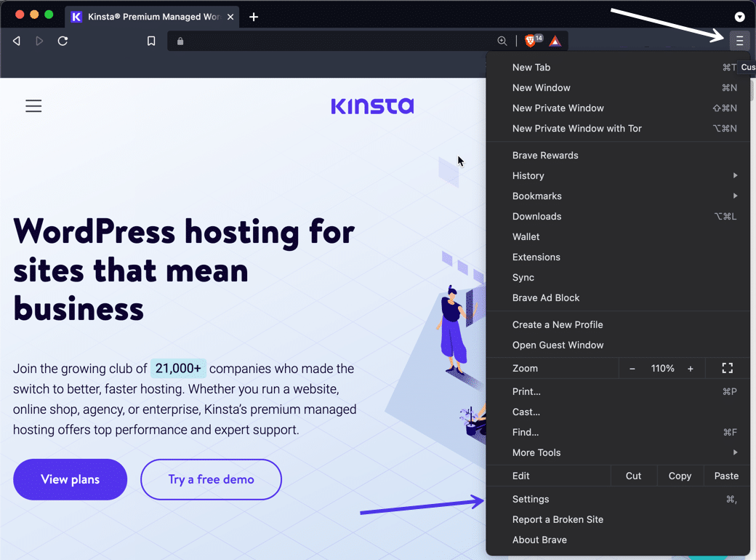This screenshot has height=560, width=756.
Task: Click the page zoom magnifier in the address bar
Action: [502, 41]
